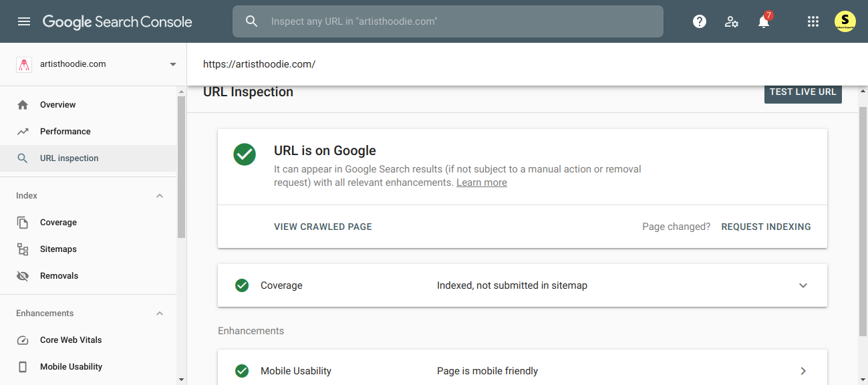Click the TEST LIVE URL button
This screenshot has height=385, width=868.
point(803,92)
